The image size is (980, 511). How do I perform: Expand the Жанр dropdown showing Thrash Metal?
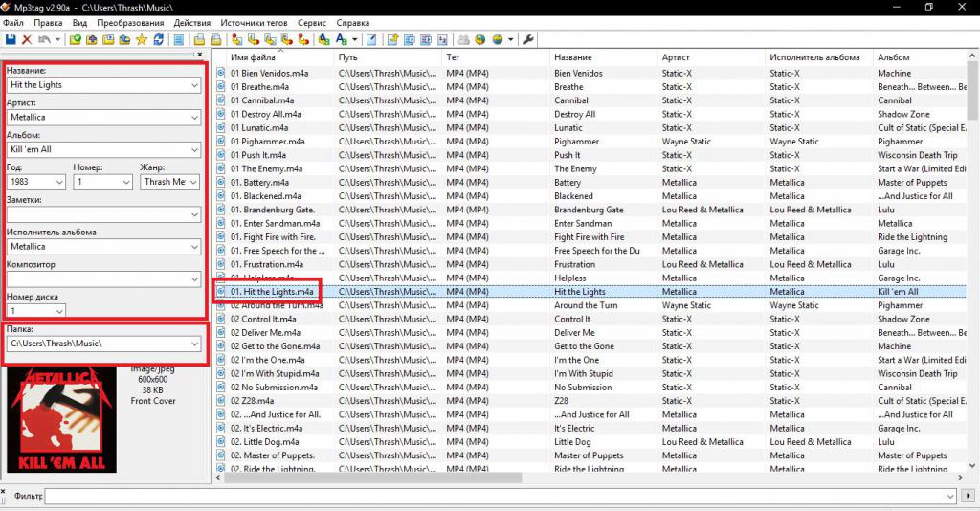point(193,183)
